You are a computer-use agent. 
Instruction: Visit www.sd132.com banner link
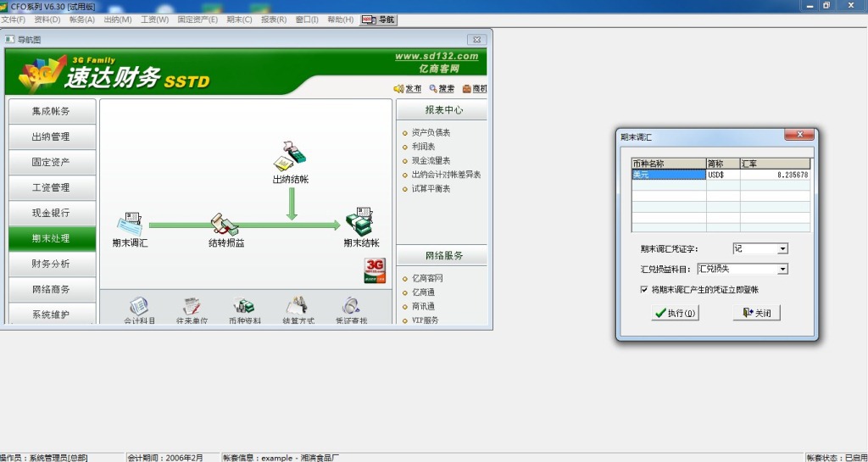click(437, 56)
